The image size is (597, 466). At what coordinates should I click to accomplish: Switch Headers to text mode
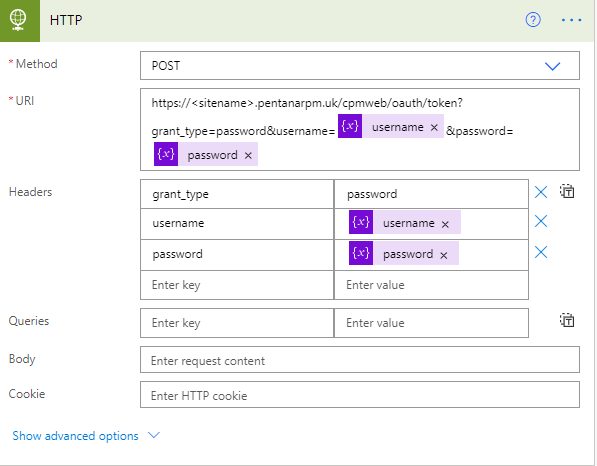coord(567,191)
